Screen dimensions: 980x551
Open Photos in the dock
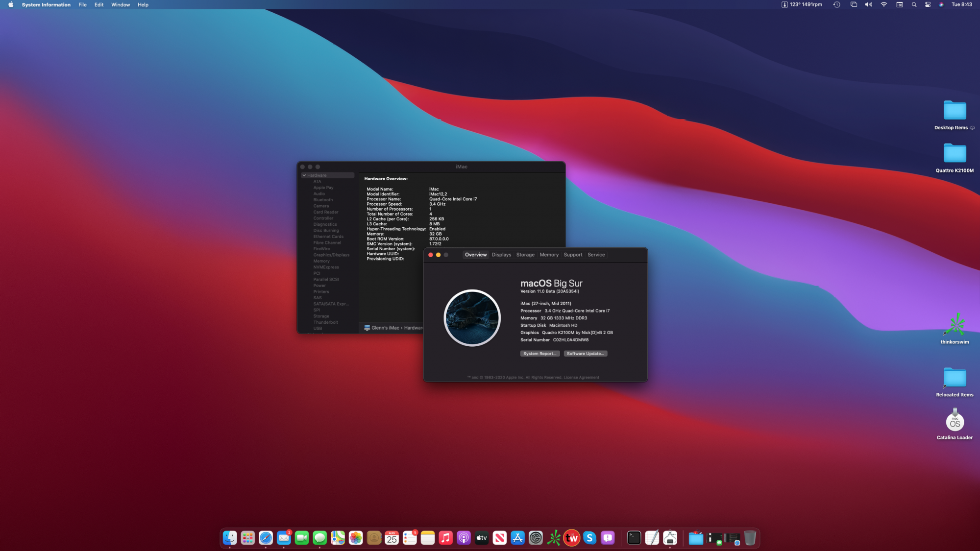[x=356, y=538]
